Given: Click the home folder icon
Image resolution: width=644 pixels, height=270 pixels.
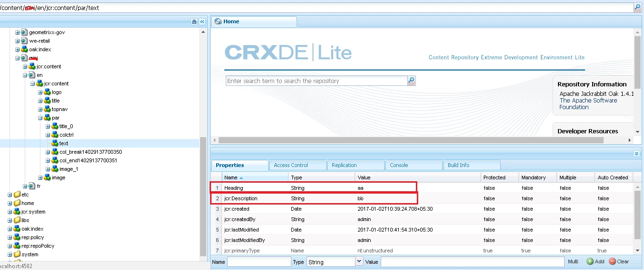Looking at the screenshot, I should [x=17, y=203].
